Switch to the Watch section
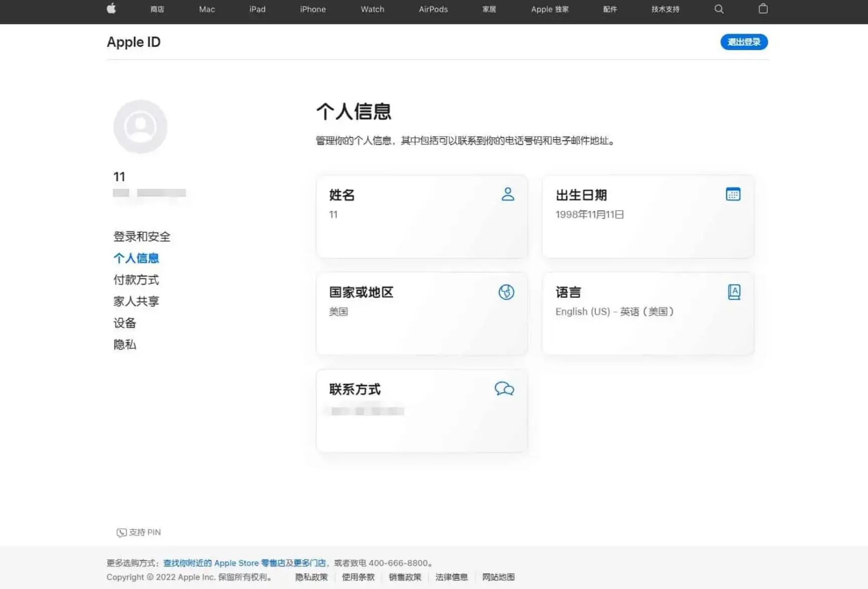This screenshot has height=589, width=868. [371, 9]
